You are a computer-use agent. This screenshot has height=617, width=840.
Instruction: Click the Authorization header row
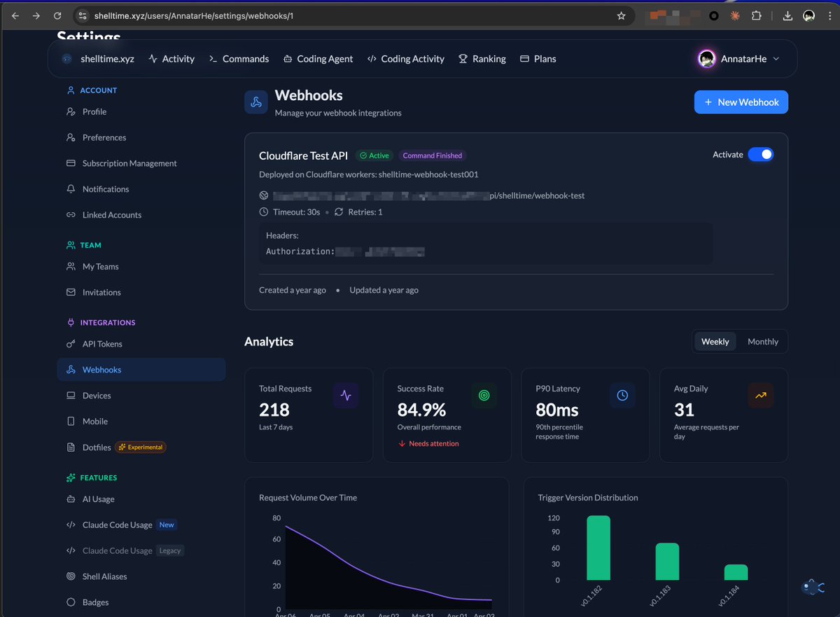(346, 251)
